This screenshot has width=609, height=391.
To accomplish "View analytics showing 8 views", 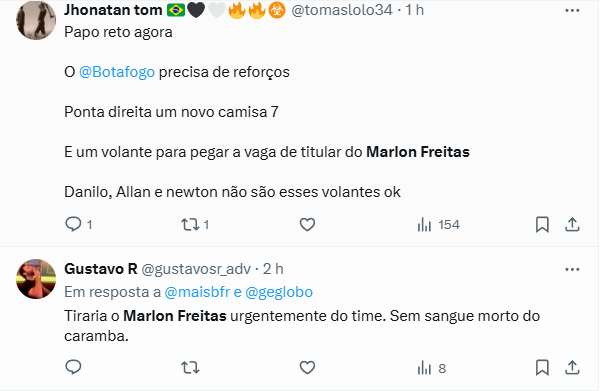I will [431, 368].
